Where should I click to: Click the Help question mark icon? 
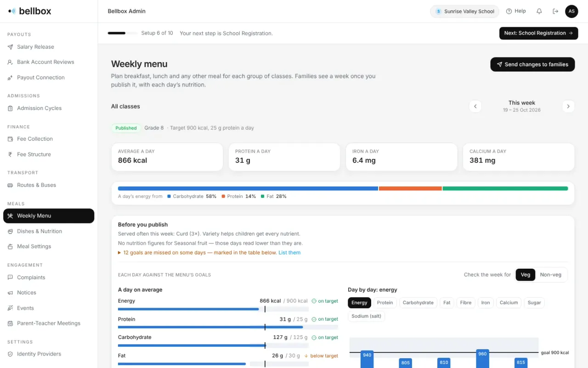point(509,11)
